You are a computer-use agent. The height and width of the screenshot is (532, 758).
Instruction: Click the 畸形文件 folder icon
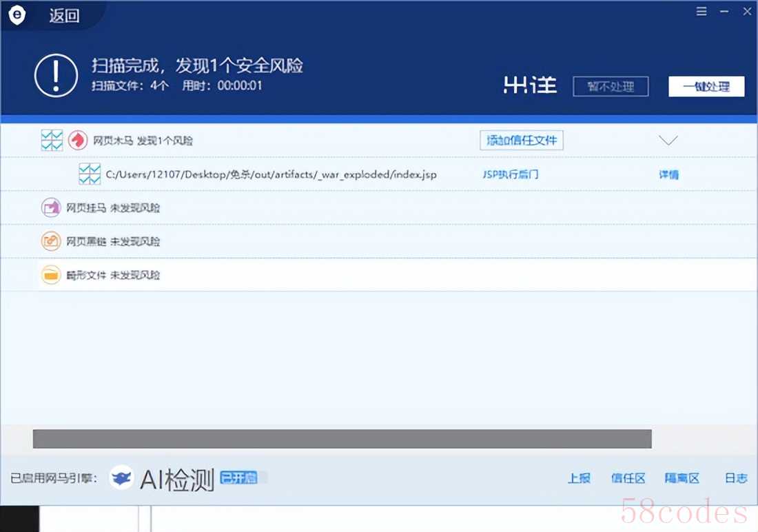click(51, 275)
